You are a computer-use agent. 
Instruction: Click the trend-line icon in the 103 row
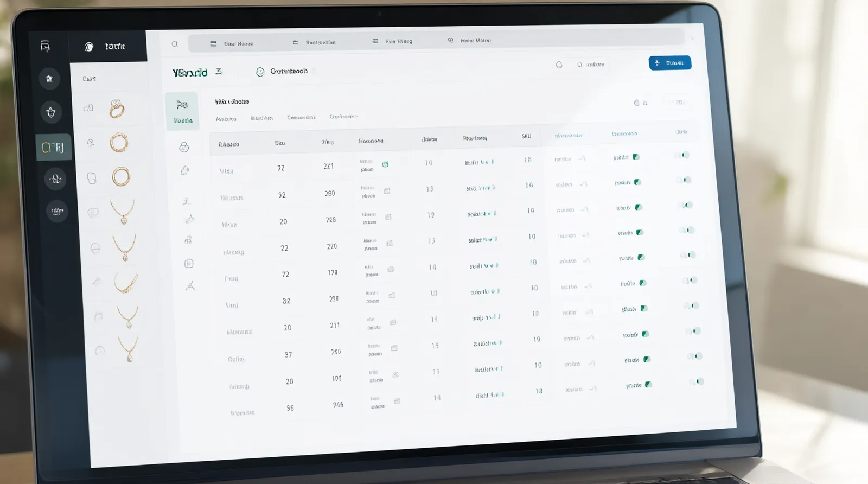[x=591, y=363]
